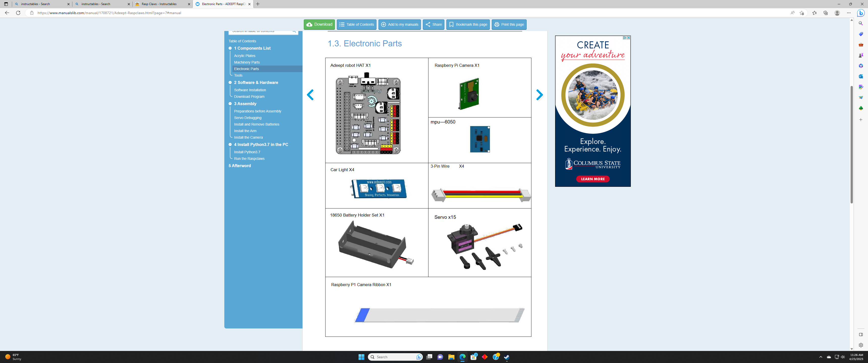Screen dimensions: 868x363
Task: Open Machinery Parts in contents
Action: (x=247, y=62)
